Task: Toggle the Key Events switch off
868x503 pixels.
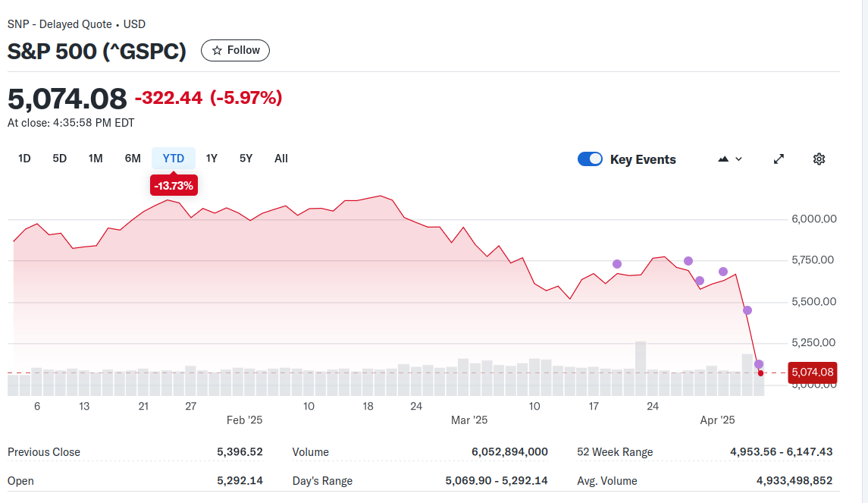Action: pyautogui.click(x=590, y=159)
